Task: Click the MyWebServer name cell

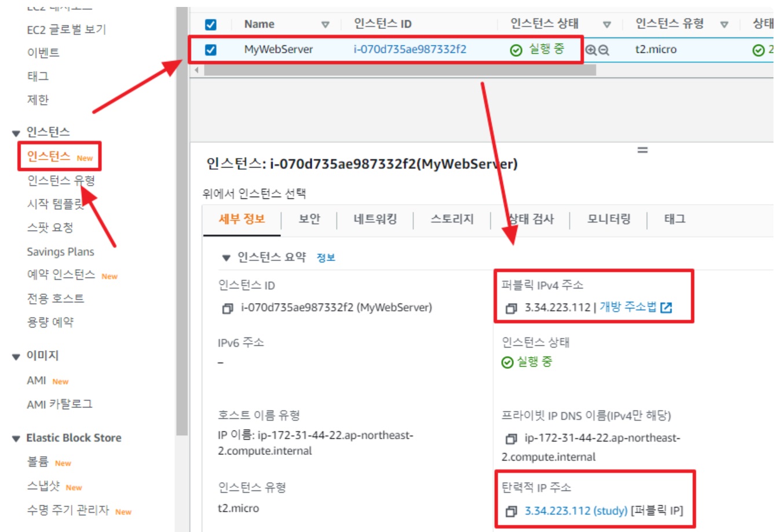Action: pyautogui.click(x=278, y=49)
